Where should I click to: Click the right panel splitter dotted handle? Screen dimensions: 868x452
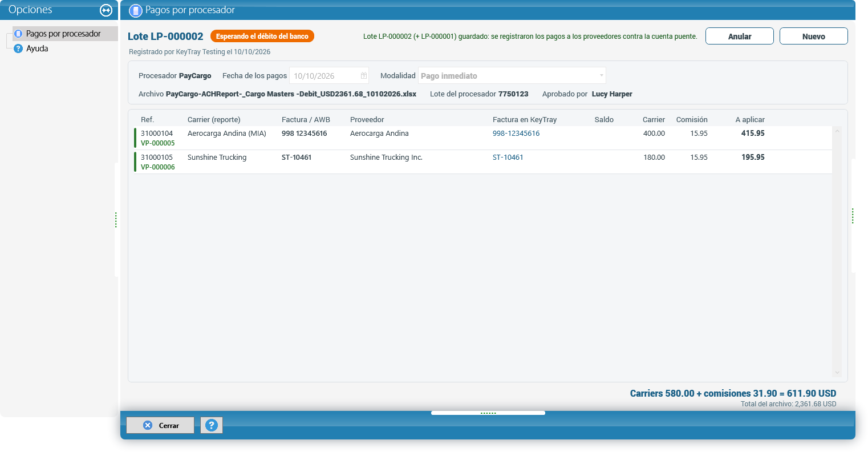tap(853, 216)
